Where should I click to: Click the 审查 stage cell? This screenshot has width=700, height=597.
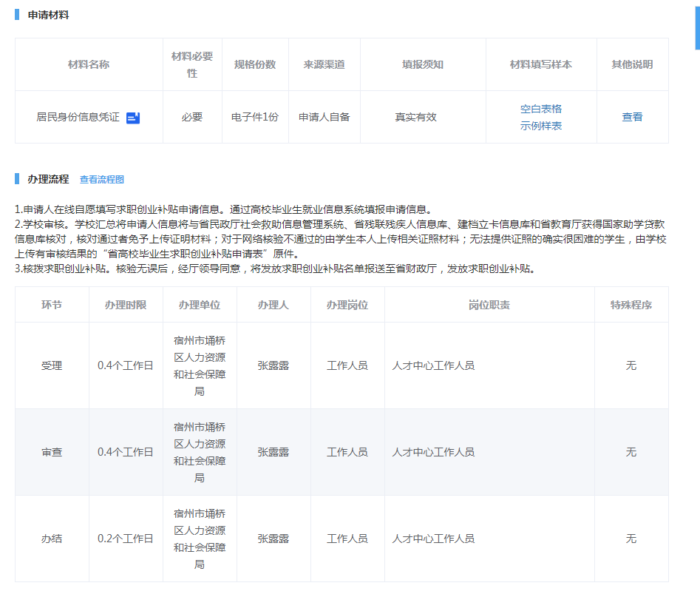[52, 452]
